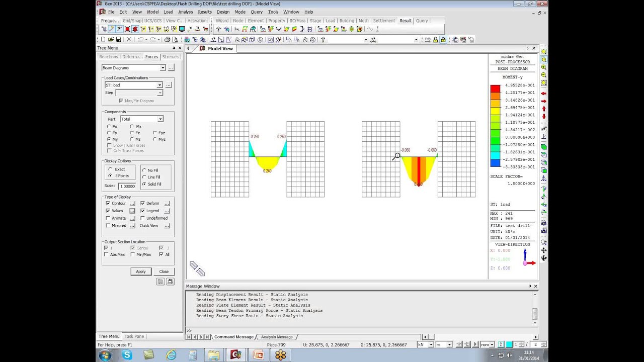Click the Save disk icon

tap(118, 39)
